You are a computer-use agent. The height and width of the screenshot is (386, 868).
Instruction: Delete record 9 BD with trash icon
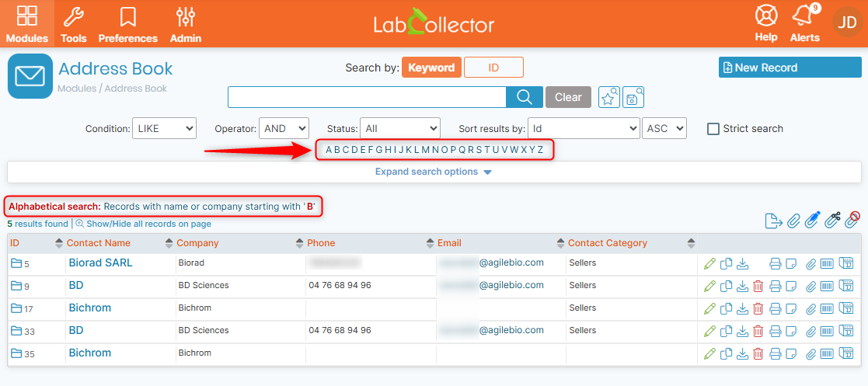click(x=758, y=286)
